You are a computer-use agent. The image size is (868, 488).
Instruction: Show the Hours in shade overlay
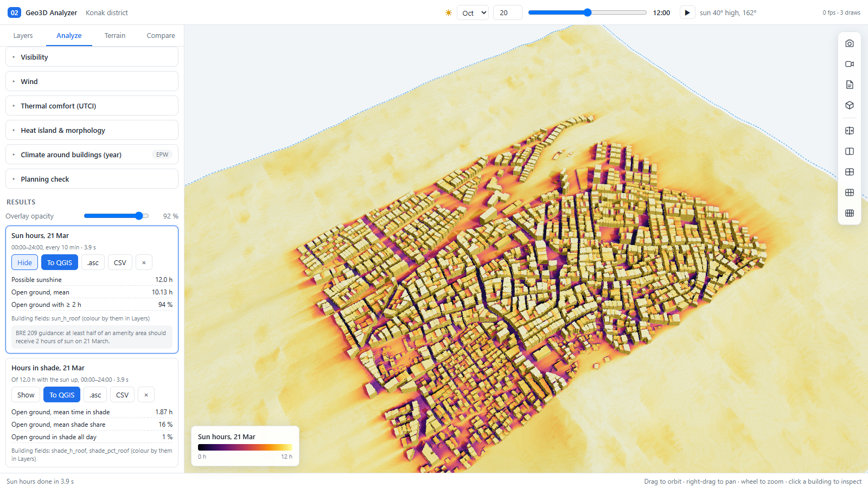(x=25, y=395)
